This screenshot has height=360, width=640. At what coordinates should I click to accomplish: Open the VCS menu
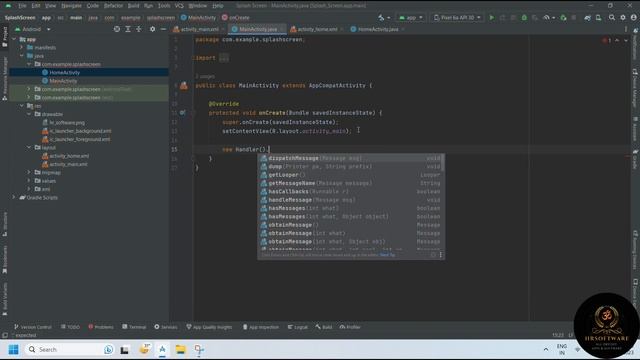179,6
